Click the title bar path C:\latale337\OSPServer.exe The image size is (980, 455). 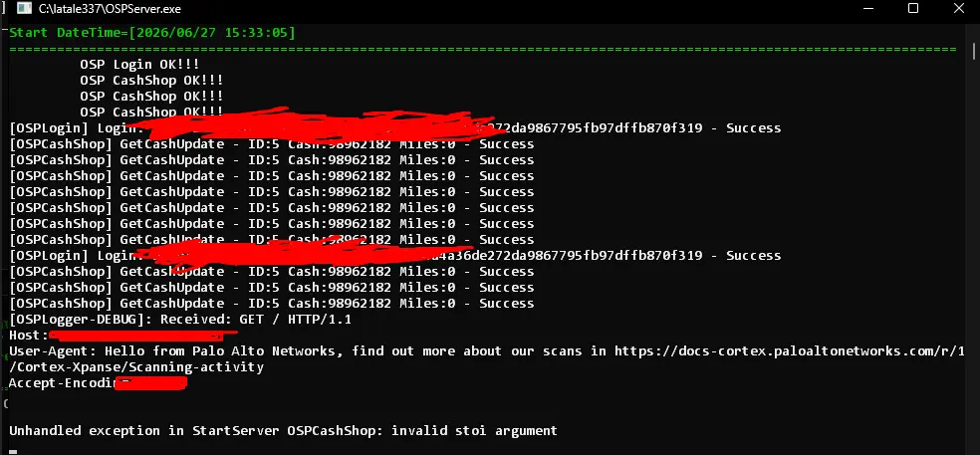click(x=110, y=9)
